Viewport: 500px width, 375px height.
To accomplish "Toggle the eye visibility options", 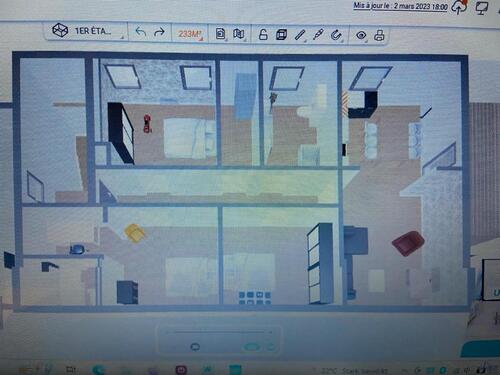I will [361, 35].
